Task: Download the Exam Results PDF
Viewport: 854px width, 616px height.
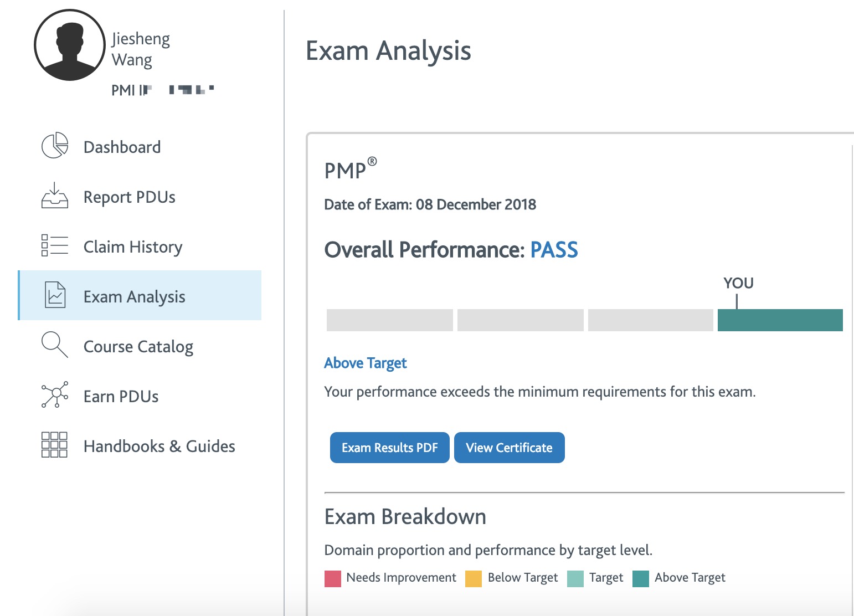Action: coord(389,448)
